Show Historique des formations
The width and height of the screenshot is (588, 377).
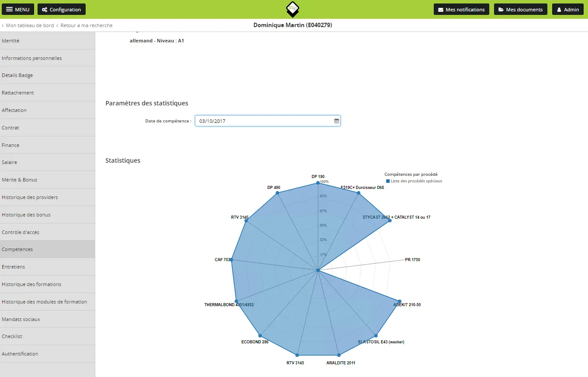click(x=47, y=284)
